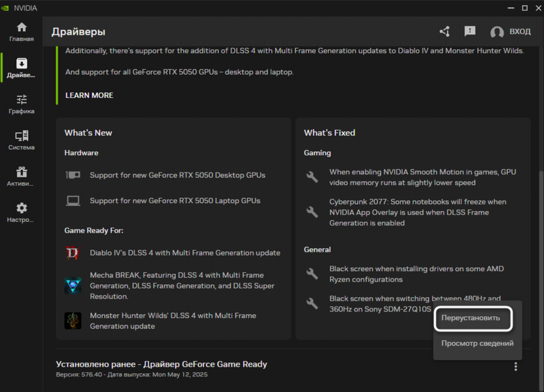
Task: Maximize the NVIDIA app window
Action: coord(524,8)
